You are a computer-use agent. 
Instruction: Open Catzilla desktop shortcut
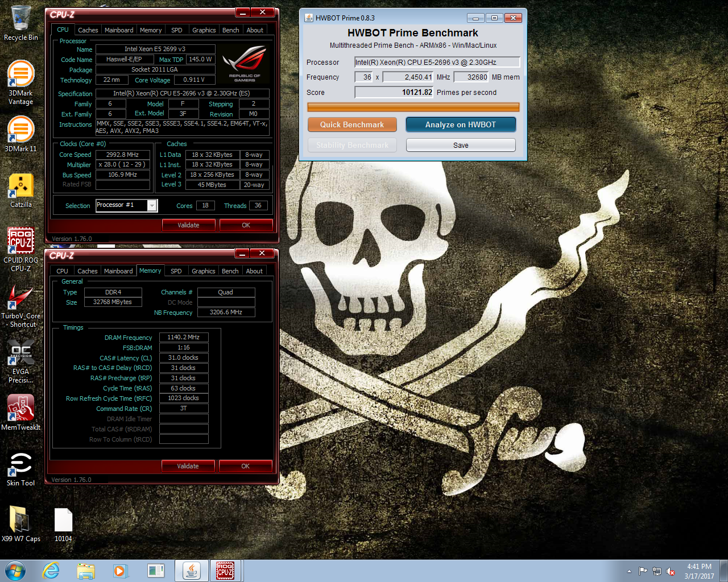coord(21,190)
